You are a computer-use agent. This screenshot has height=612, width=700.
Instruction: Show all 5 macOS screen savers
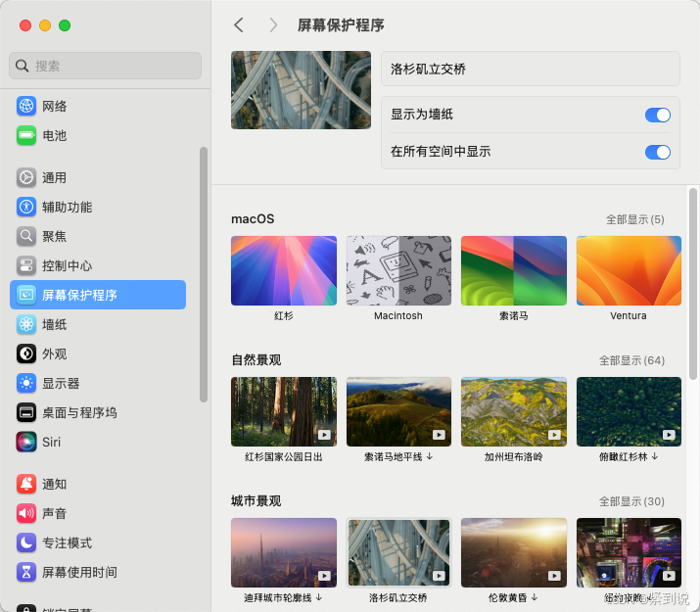(634, 219)
